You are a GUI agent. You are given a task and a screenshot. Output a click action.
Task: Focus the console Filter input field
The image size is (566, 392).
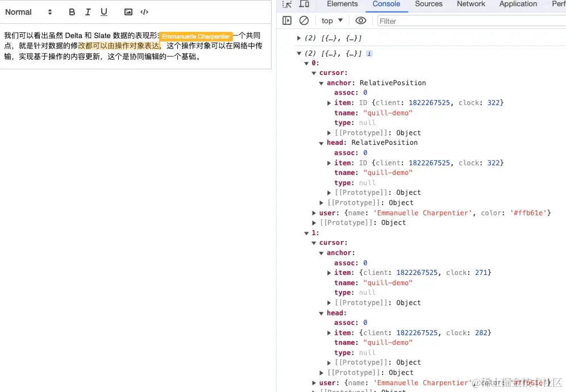472,21
